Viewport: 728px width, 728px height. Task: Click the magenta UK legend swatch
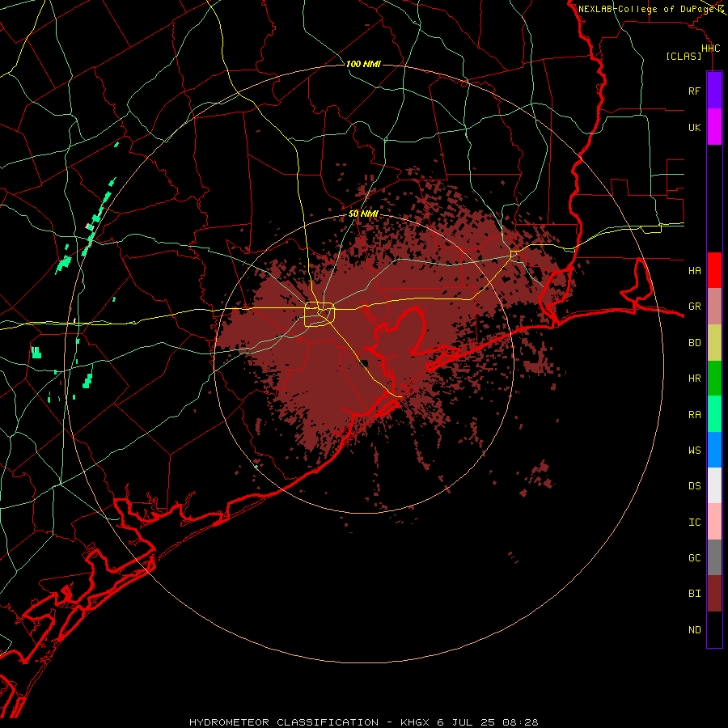(x=714, y=127)
